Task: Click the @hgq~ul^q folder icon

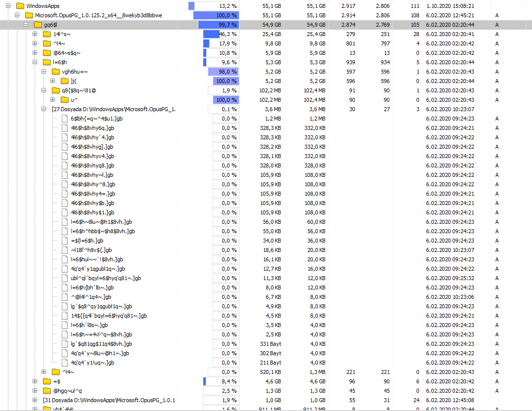Action: tap(47, 391)
